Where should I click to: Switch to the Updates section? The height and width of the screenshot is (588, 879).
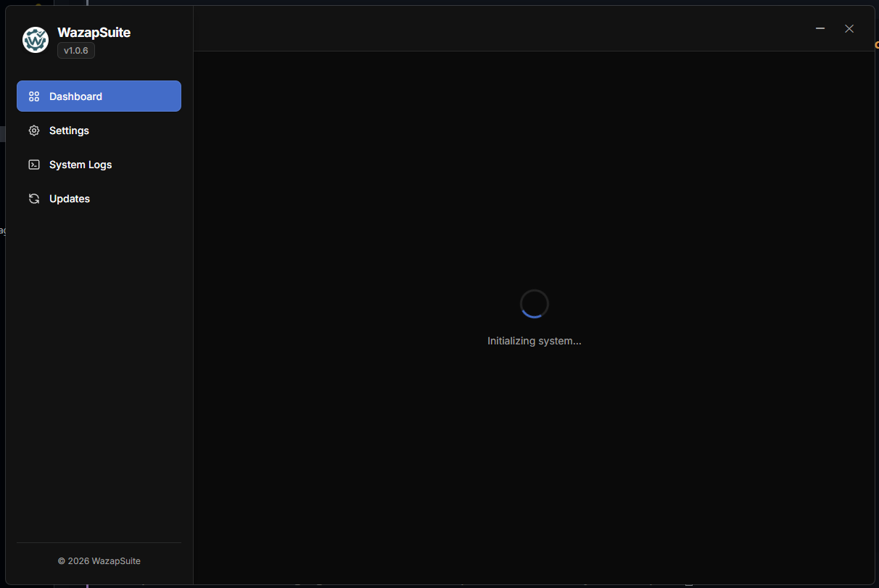69,198
